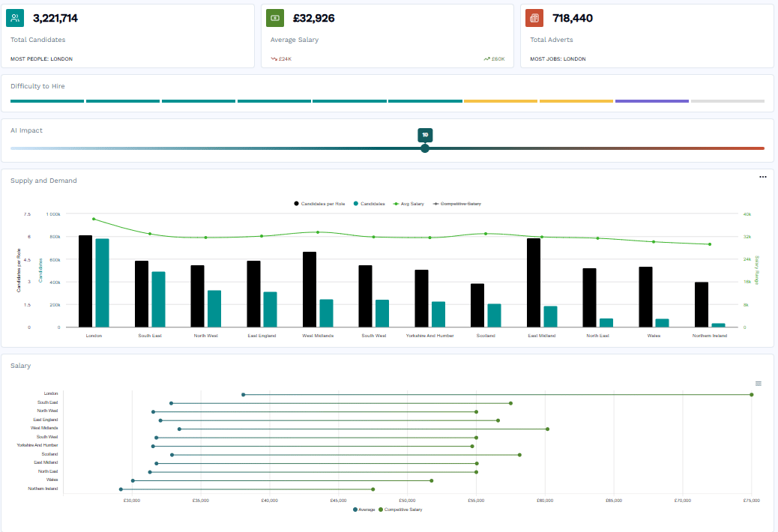Click the banknote icon on Average Salary card
Image resolution: width=778 pixels, height=532 pixels.
(275, 16)
